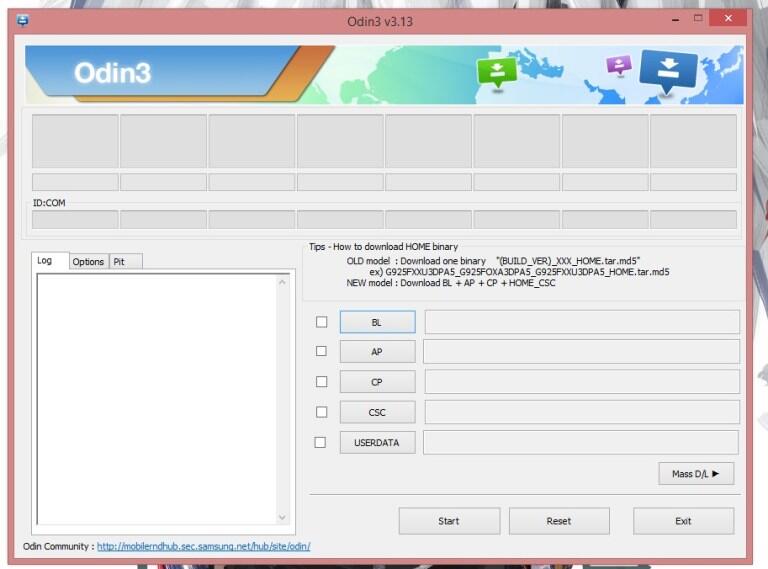The image size is (768, 569).
Task: Click the 'ID:COM' label
Action: 49,203
